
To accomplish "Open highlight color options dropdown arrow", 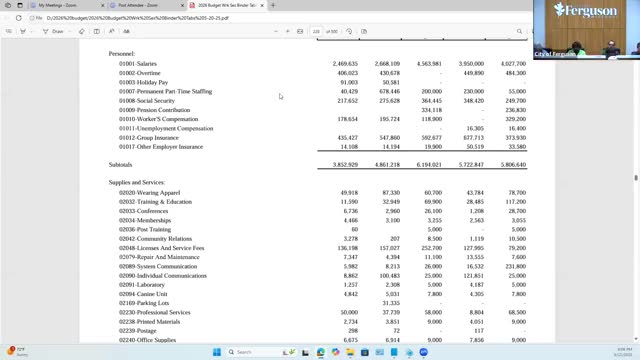I will click(32, 31).
